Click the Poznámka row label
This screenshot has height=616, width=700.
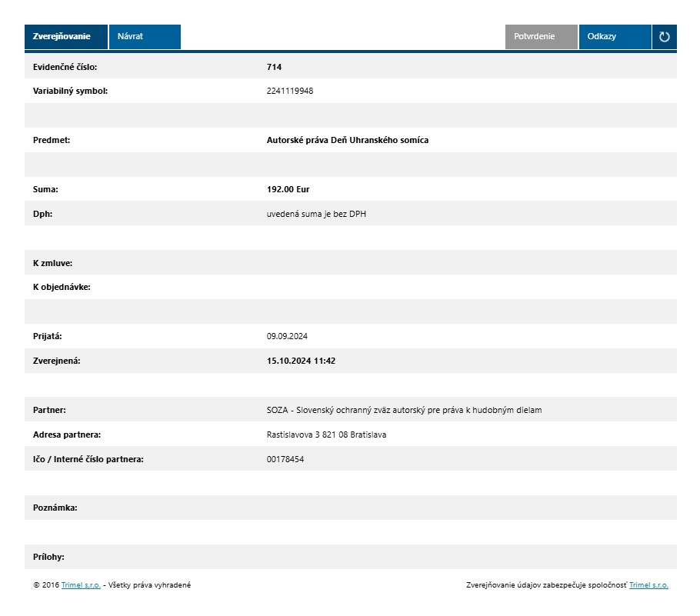point(55,508)
